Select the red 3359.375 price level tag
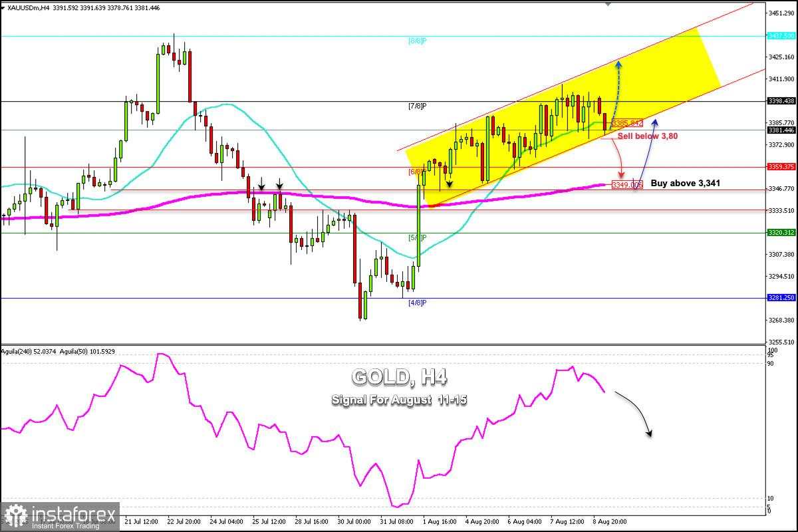Screen dimensions: 798x532 point(781,167)
